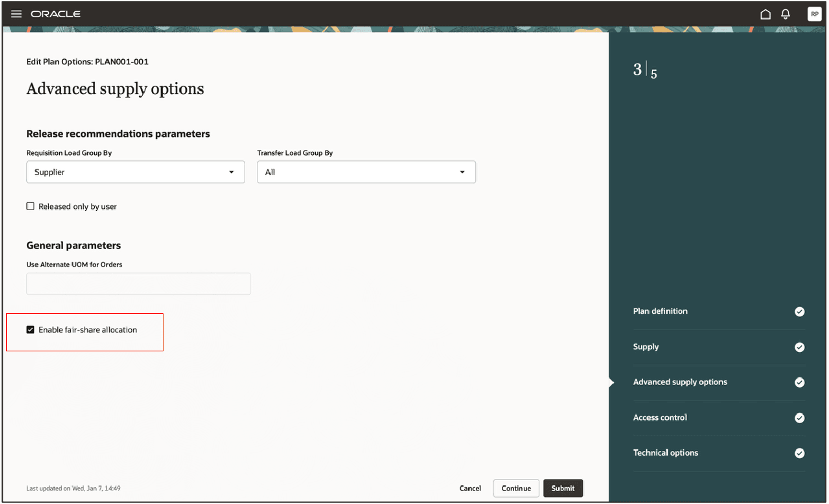Go to the Supply step

tap(645, 347)
